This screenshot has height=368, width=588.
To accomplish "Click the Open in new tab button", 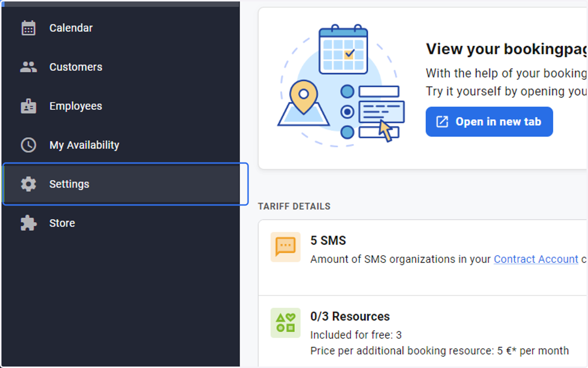I will point(489,122).
